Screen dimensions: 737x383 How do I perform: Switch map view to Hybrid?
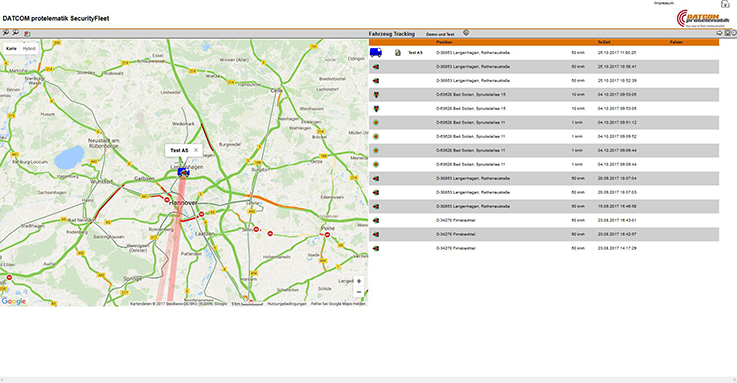click(29, 48)
